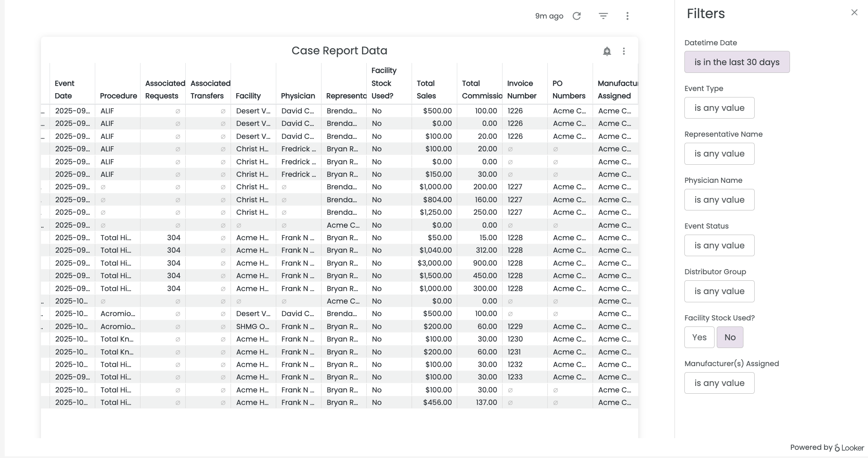Toggle the No option for Facility Stock Used
The height and width of the screenshot is (458, 868).
[730, 337]
